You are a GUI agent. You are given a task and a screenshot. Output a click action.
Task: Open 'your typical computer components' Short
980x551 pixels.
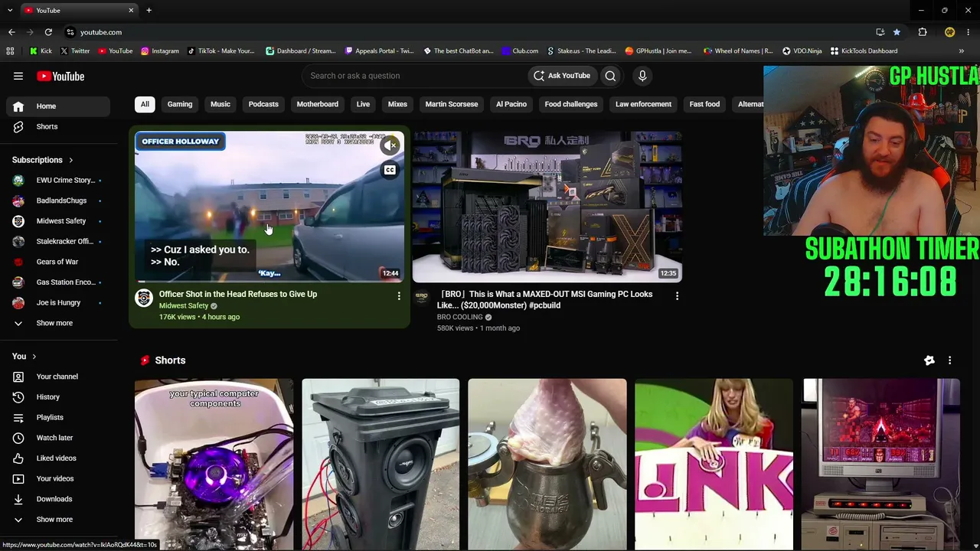(214, 464)
